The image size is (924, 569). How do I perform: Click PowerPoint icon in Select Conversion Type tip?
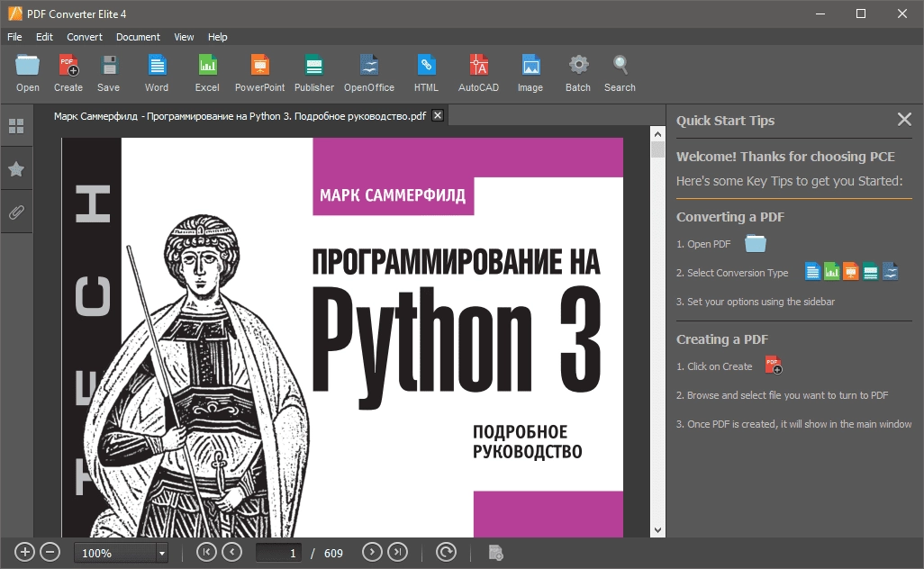[x=851, y=272]
